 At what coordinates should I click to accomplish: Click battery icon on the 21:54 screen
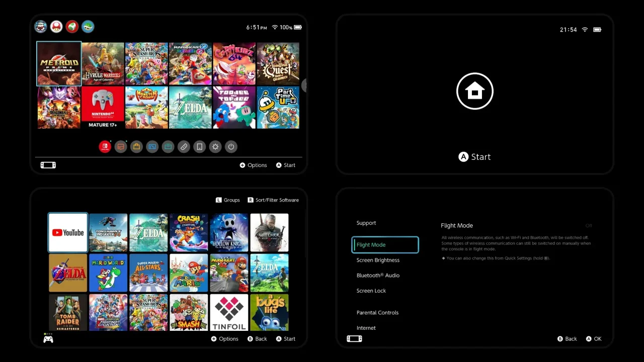[597, 30]
